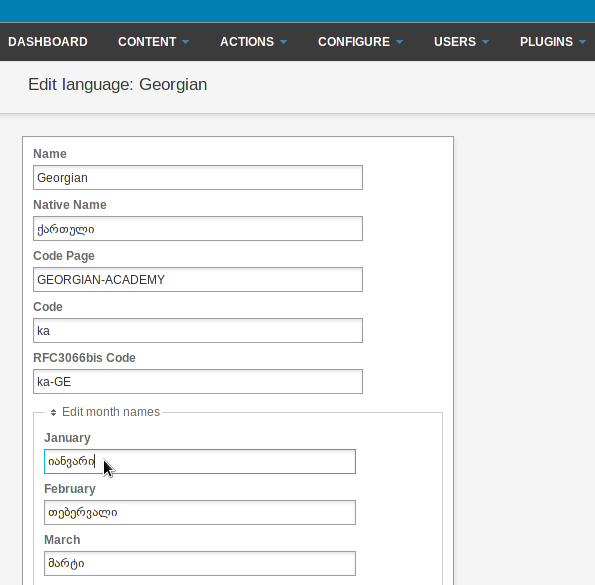Click the Actions dropdown arrow
The image size is (595, 585).
[x=283, y=42]
